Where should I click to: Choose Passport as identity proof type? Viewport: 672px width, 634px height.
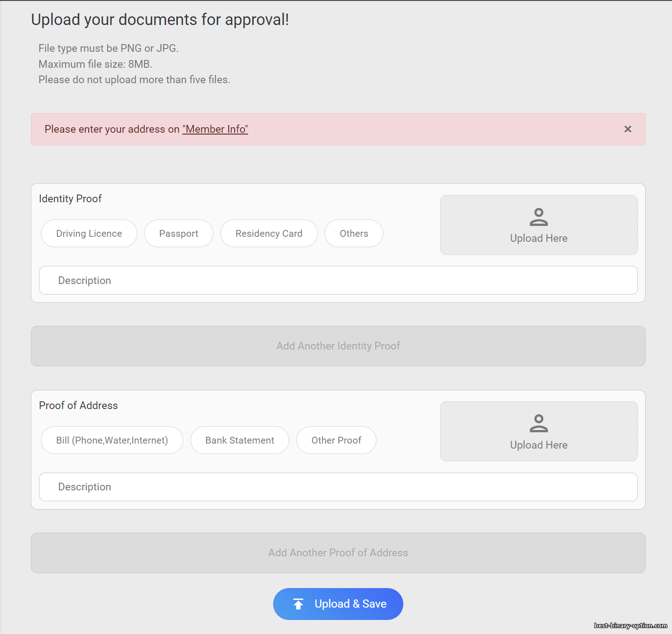coord(179,234)
